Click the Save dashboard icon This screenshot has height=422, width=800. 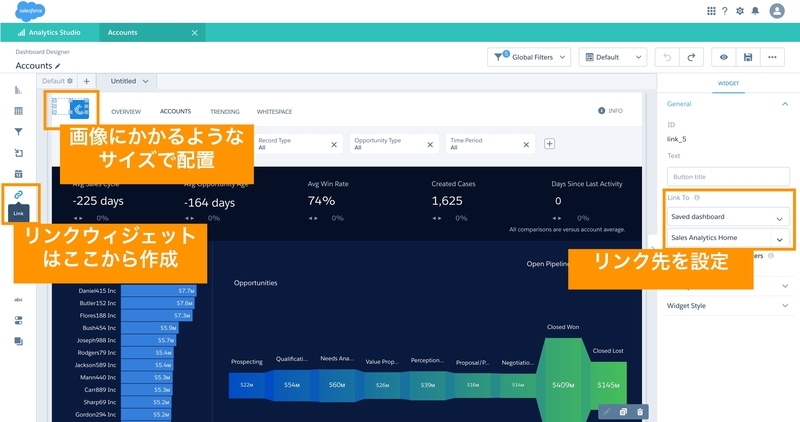pos(748,57)
